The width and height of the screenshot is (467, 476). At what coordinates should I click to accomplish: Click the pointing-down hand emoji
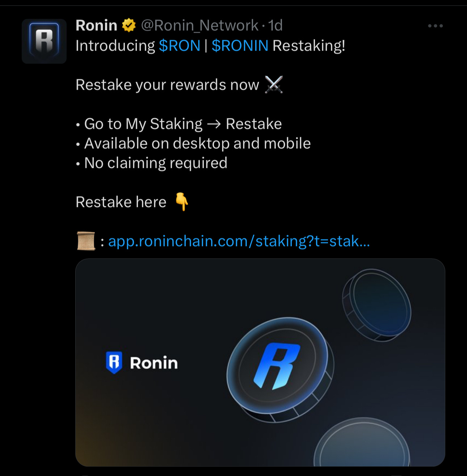[182, 202]
